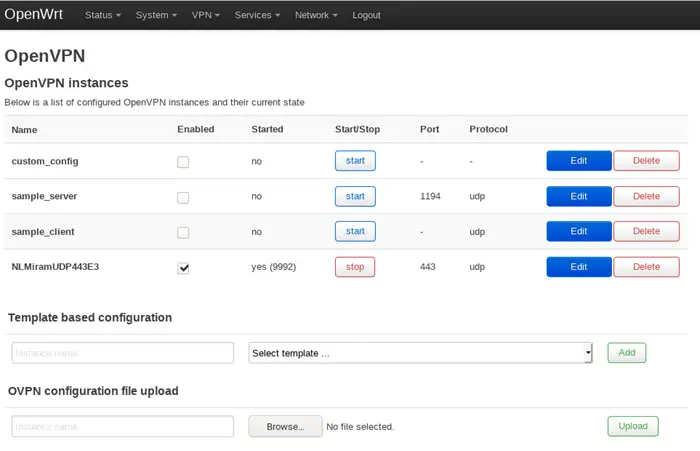Click the Protocol column header
This screenshot has width=700, height=451.
pos(488,129)
